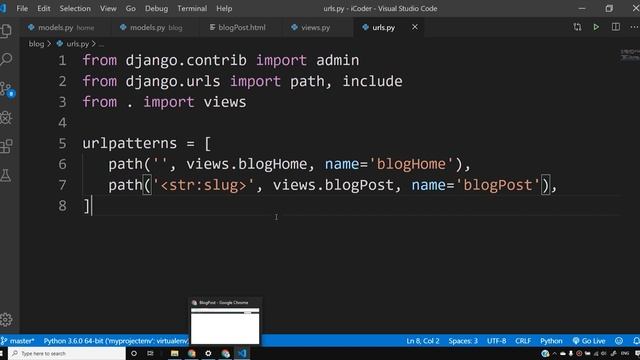This screenshot has width=640, height=360.
Task: Open the Test beaker view
Action: pos(6,176)
